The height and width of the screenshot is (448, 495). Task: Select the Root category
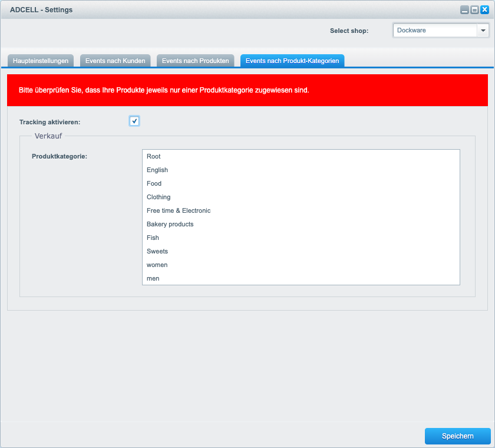pos(301,156)
